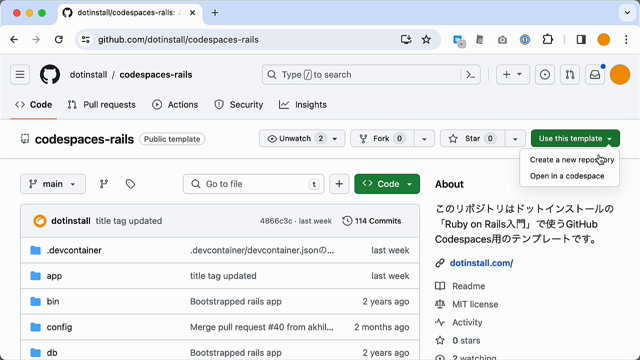This screenshot has width=640, height=360.
Task: Star the repository
Action: click(x=473, y=138)
